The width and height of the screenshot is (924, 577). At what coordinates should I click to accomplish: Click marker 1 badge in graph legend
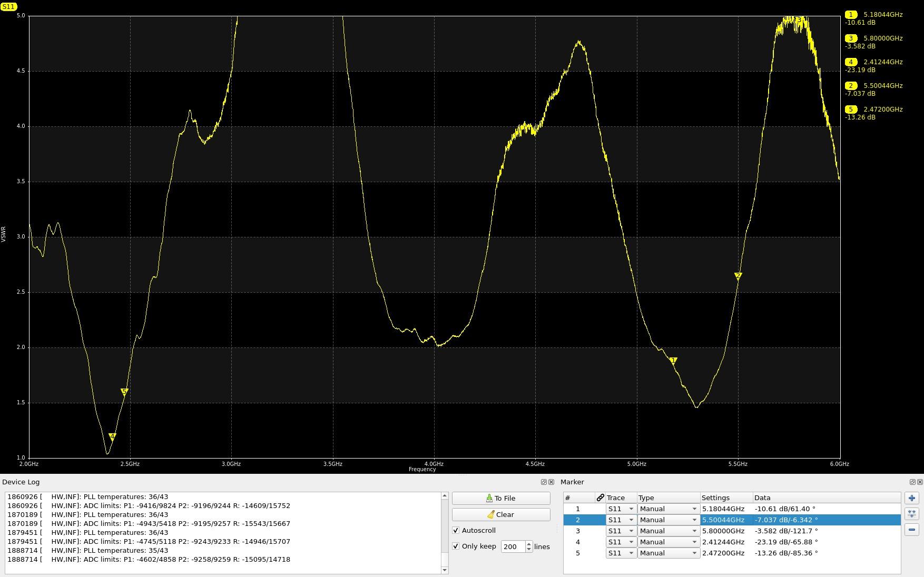[850, 15]
